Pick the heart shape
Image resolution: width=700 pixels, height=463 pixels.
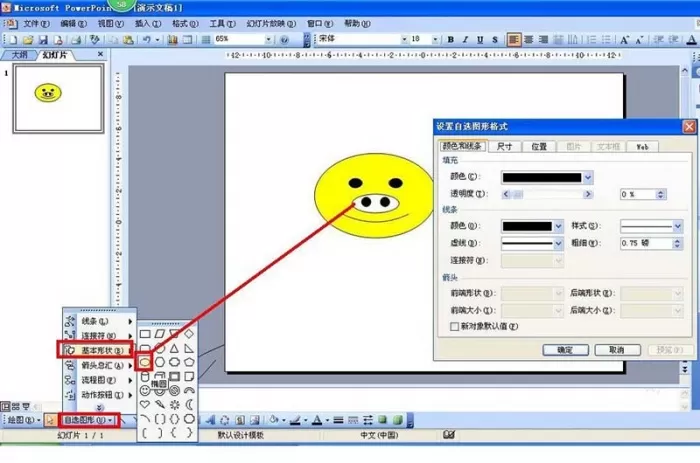(x=145, y=405)
